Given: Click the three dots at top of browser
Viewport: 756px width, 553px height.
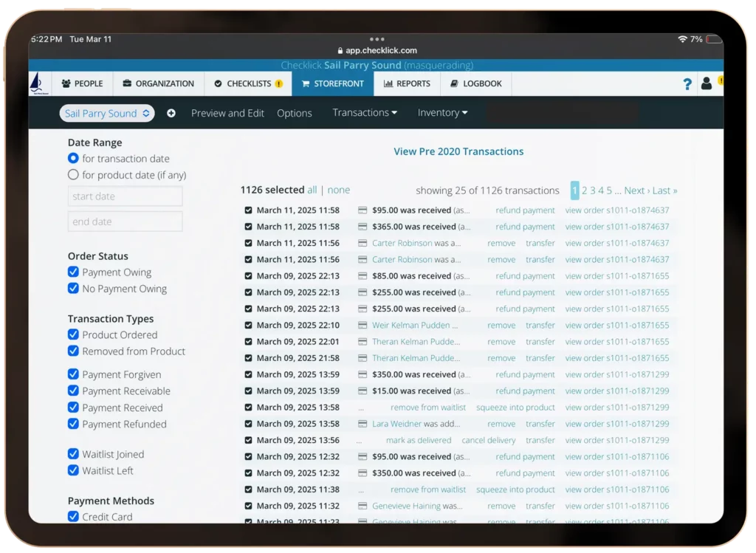Looking at the screenshot, I should [377, 39].
